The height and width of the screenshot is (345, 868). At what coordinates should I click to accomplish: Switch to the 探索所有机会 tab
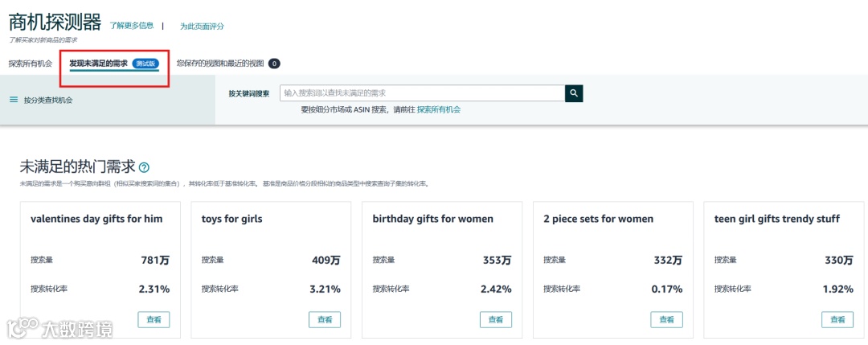click(x=31, y=63)
